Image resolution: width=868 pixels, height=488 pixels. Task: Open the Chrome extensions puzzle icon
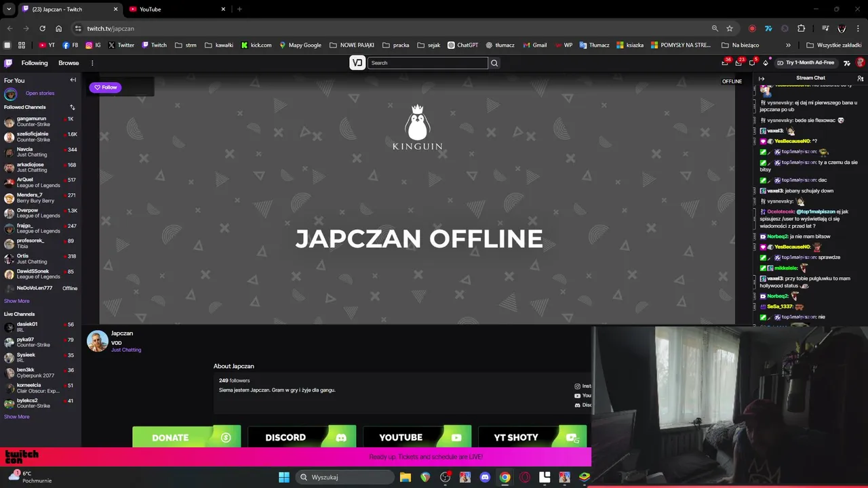802,28
